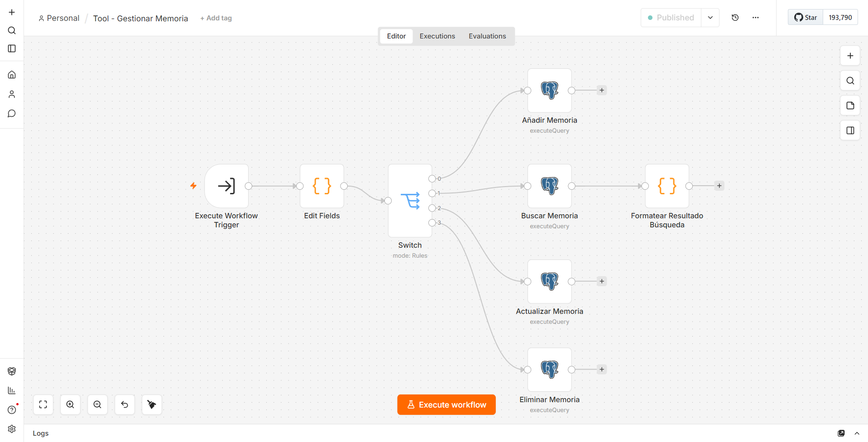The height and width of the screenshot is (442, 868).
Task: Fit workflow to view button
Action: tap(43, 404)
